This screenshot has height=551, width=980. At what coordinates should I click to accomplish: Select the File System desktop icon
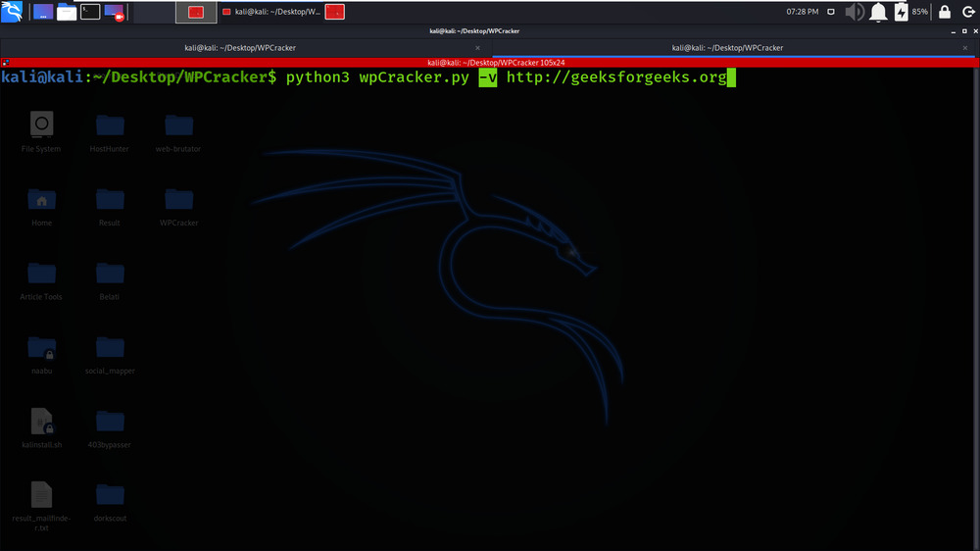[41, 131]
